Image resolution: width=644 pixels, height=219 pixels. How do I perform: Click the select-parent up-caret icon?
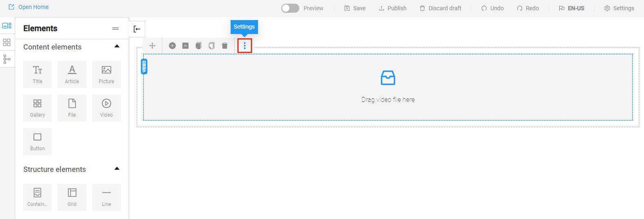coord(185,46)
